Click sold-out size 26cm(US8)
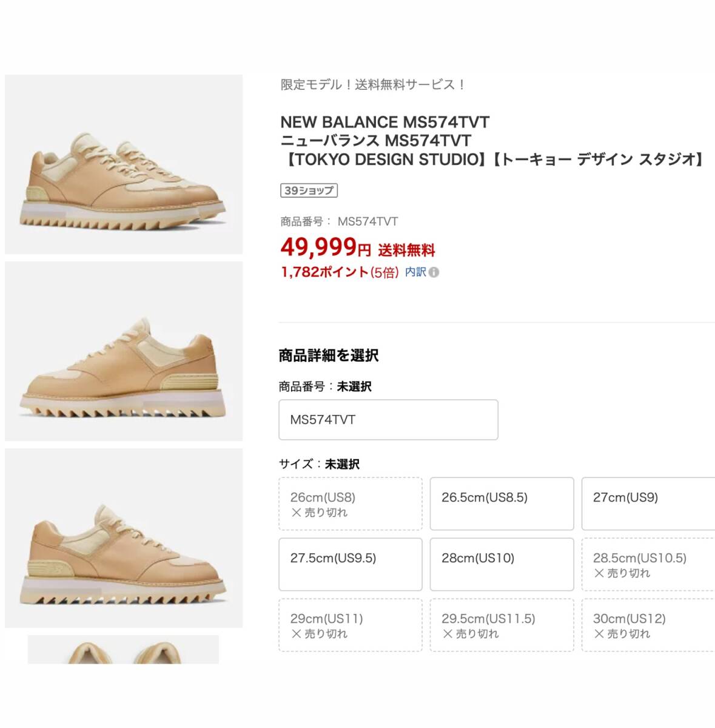This screenshot has width=715, height=728. [x=351, y=504]
